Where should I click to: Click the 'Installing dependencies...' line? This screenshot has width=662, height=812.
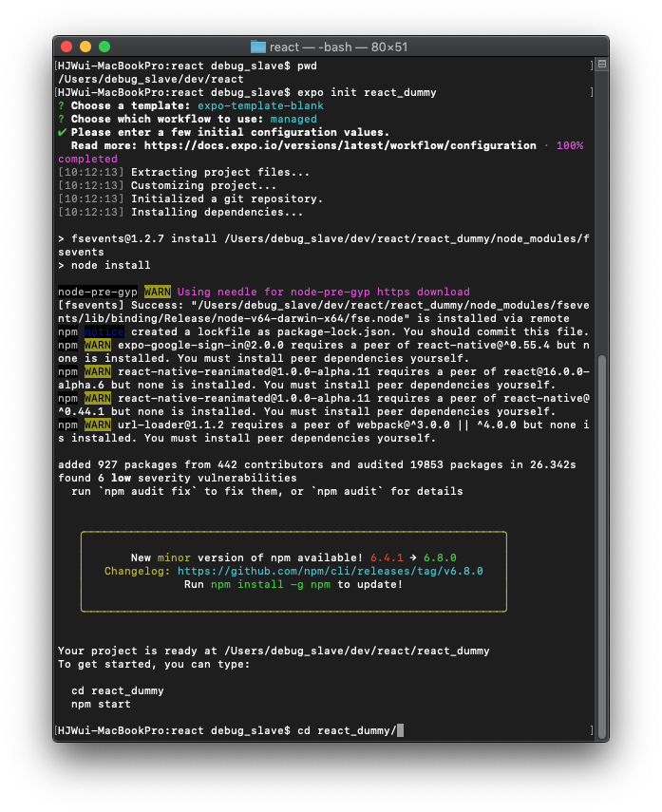[218, 212]
